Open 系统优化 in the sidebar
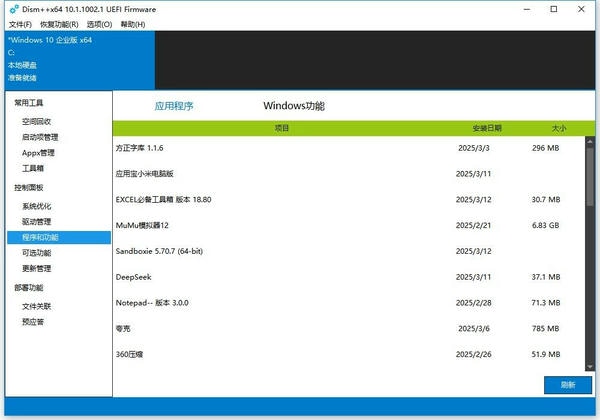Screen dimensions: 600x420 (36, 206)
